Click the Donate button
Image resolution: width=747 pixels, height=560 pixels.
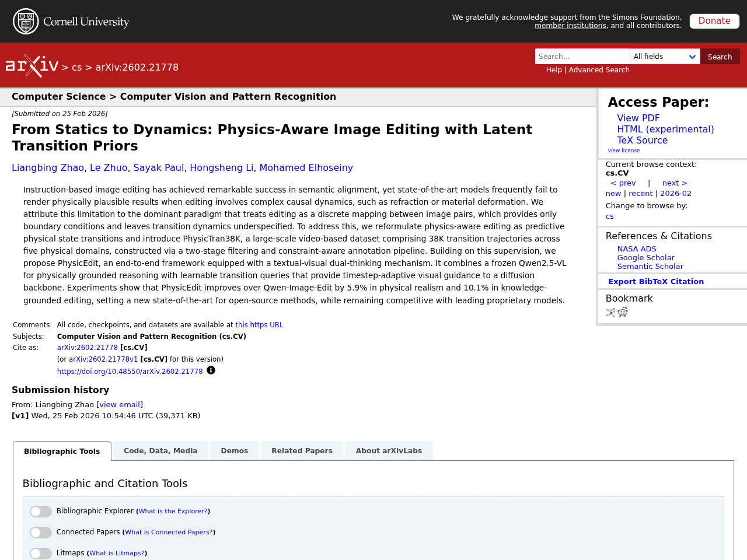point(714,20)
